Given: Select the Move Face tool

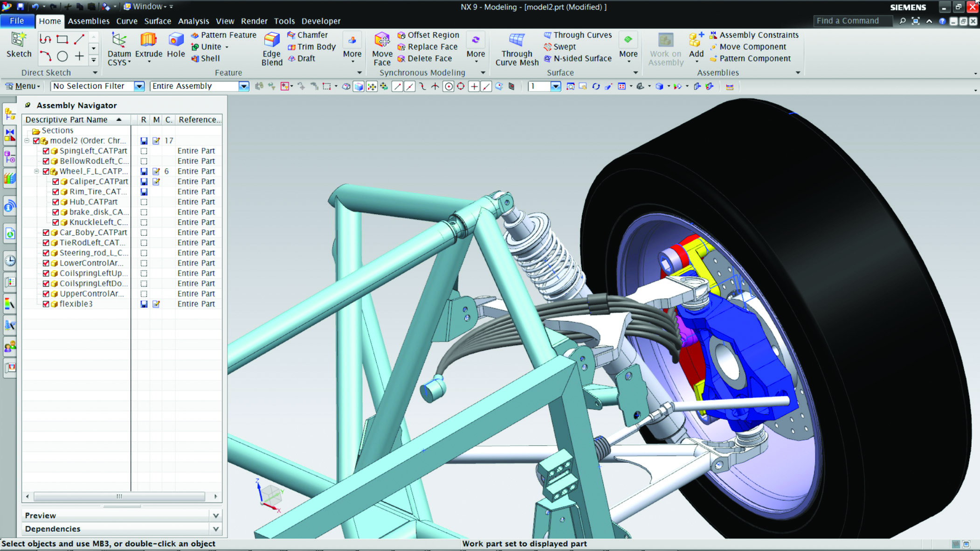Looking at the screenshot, I should tap(381, 49).
